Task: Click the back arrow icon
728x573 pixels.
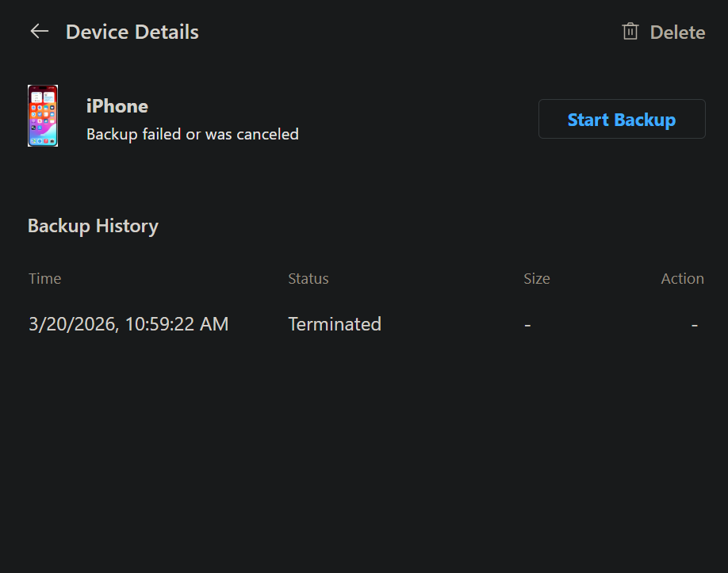Action: 40,32
